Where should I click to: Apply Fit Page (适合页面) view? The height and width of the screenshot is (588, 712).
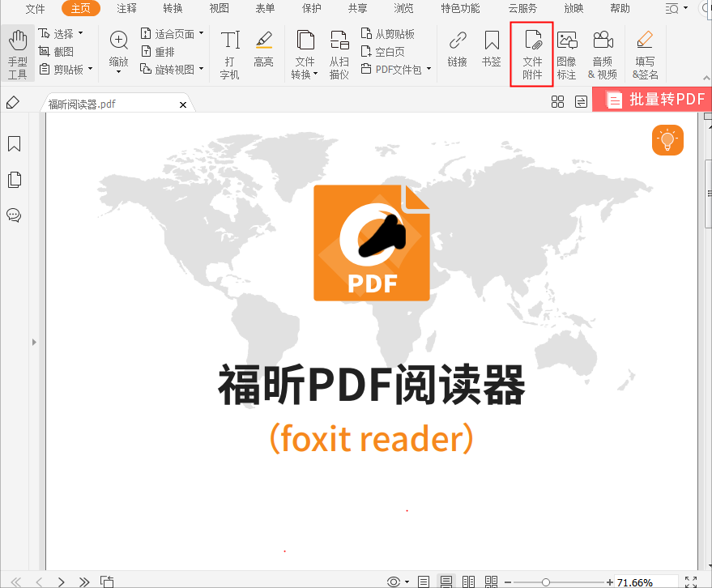coord(168,34)
